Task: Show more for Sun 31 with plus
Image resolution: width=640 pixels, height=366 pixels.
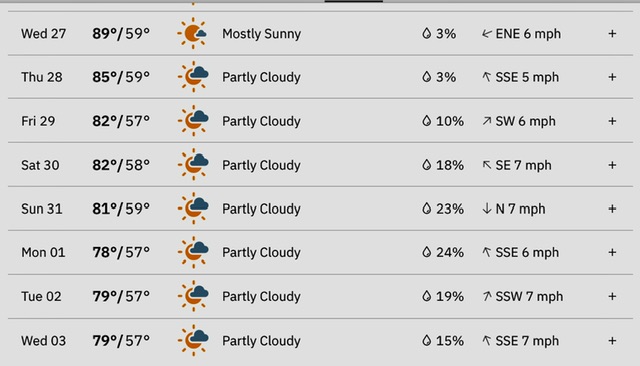Action: pyautogui.click(x=612, y=209)
